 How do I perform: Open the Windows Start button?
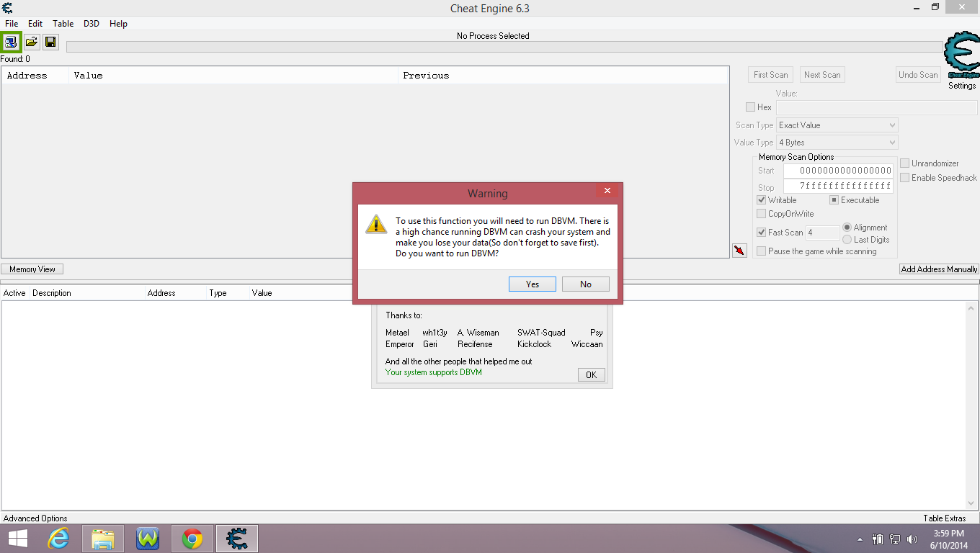click(18, 539)
